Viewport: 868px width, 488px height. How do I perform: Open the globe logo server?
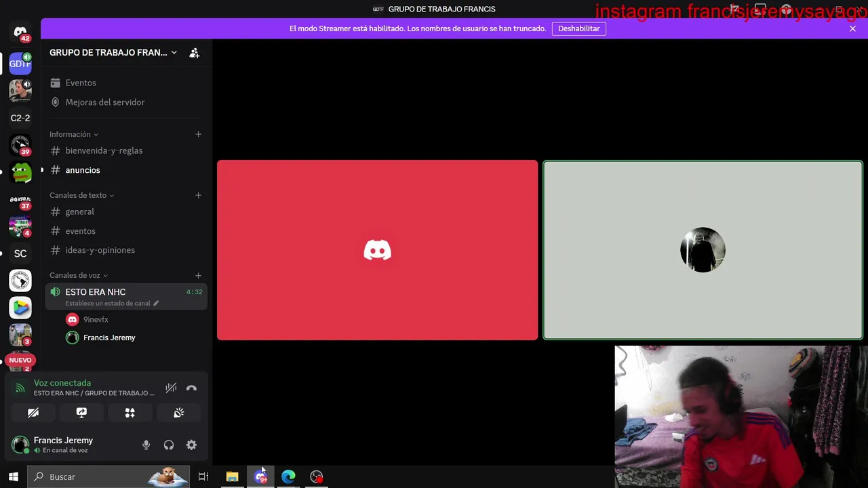tap(20, 281)
